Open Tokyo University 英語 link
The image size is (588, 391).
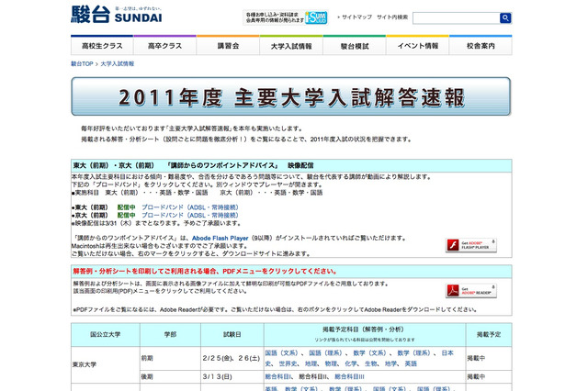(411, 363)
